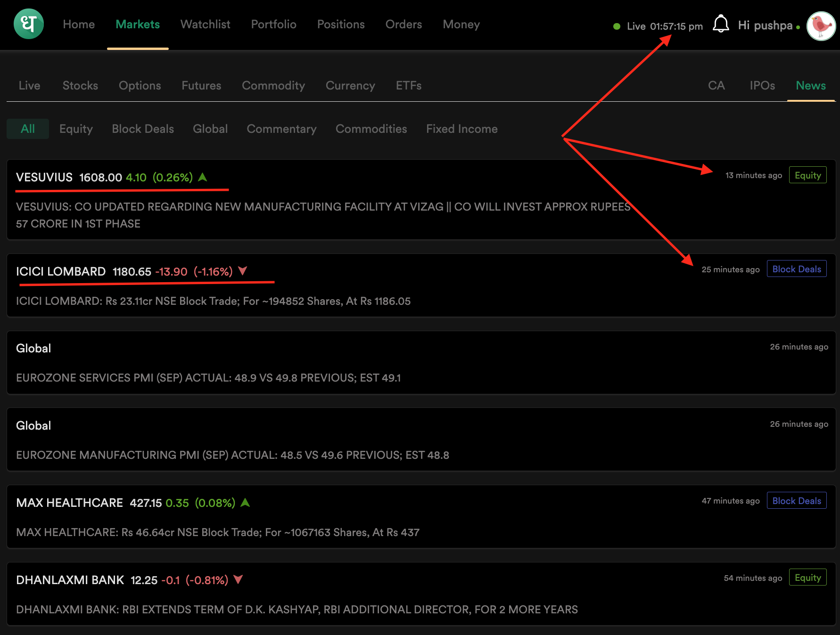Click the Equity tag on DHANLAXMI BANK news
The width and height of the screenshot is (840, 635).
[x=807, y=577]
